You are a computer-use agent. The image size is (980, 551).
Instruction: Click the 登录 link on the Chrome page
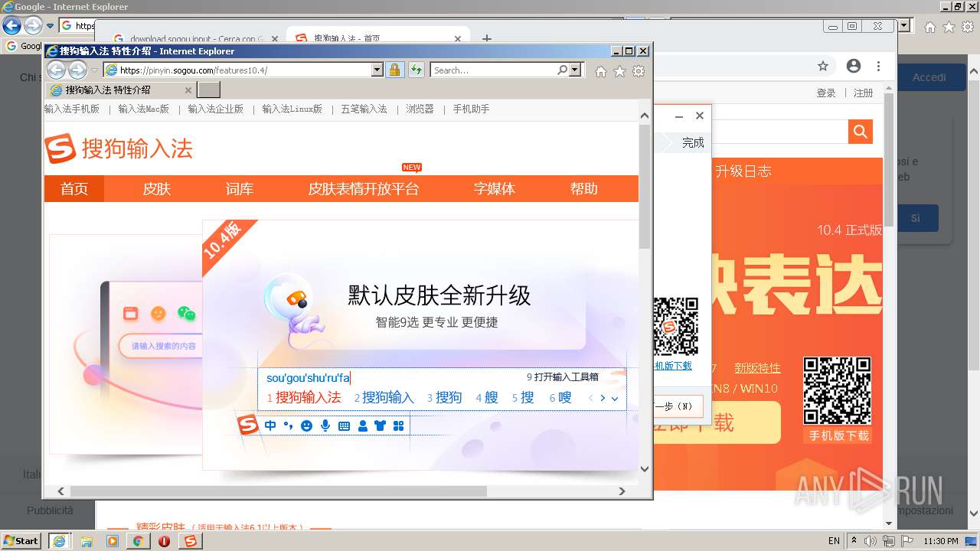[826, 93]
